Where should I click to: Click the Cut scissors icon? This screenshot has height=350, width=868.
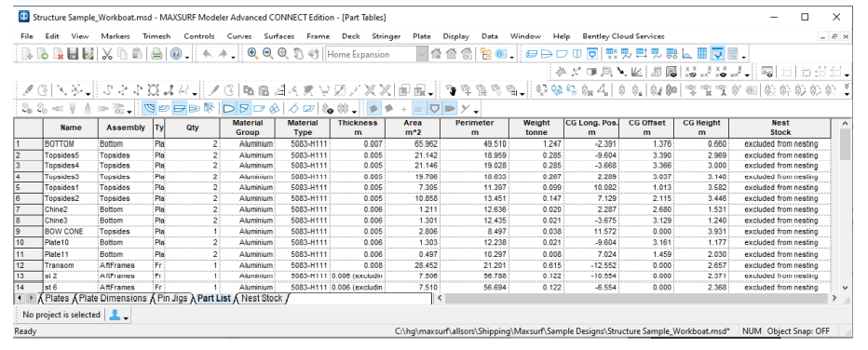pos(107,54)
